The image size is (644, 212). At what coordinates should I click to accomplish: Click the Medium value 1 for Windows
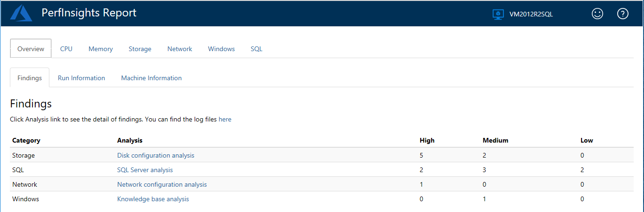click(485, 199)
